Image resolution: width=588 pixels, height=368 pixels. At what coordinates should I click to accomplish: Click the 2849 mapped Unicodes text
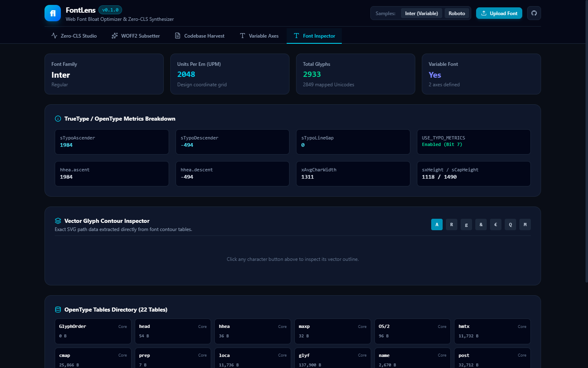click(x=328, y=85)
